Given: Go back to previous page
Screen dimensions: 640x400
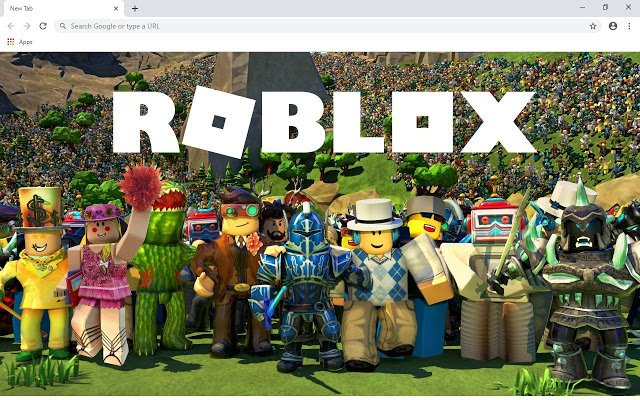Looking at the screenshot, I should [11, 26].
